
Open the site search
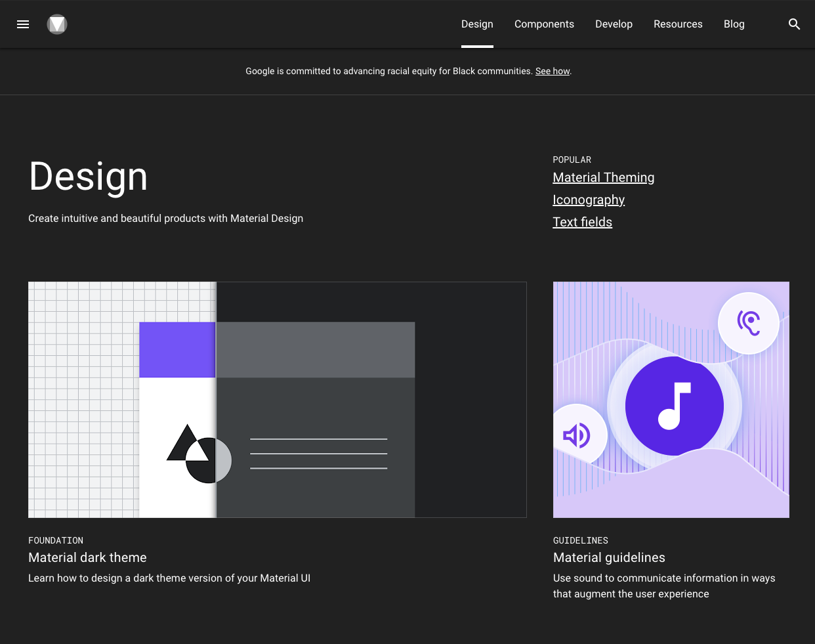coord(794,24)
